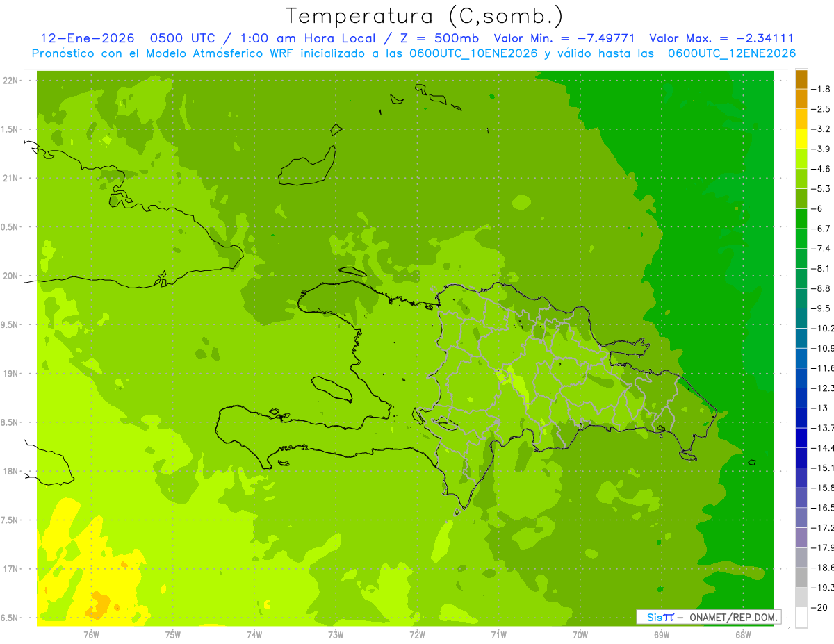Click the '-9.5' colorbar label

click(x=821, y=308)
